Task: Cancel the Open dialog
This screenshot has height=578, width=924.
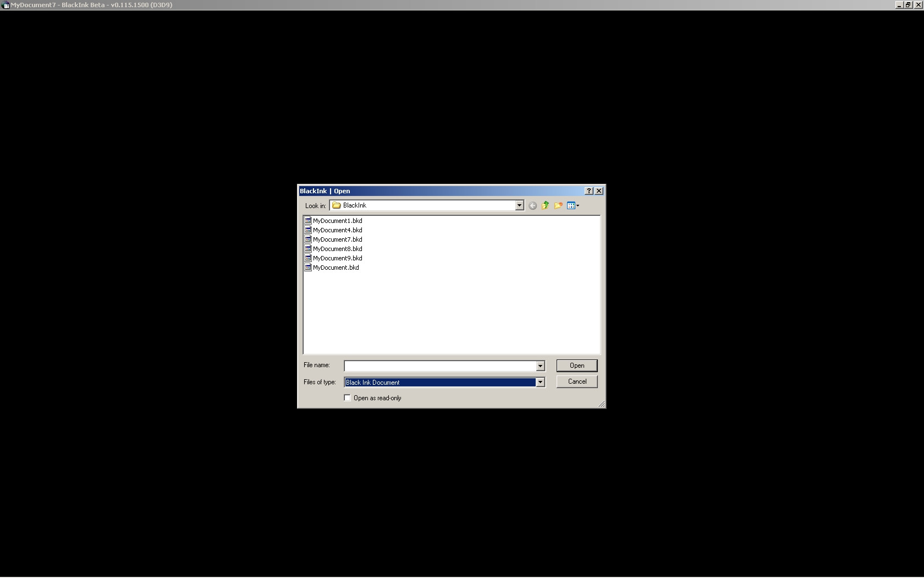Action: pyautogui.click(x=577, y=381)
